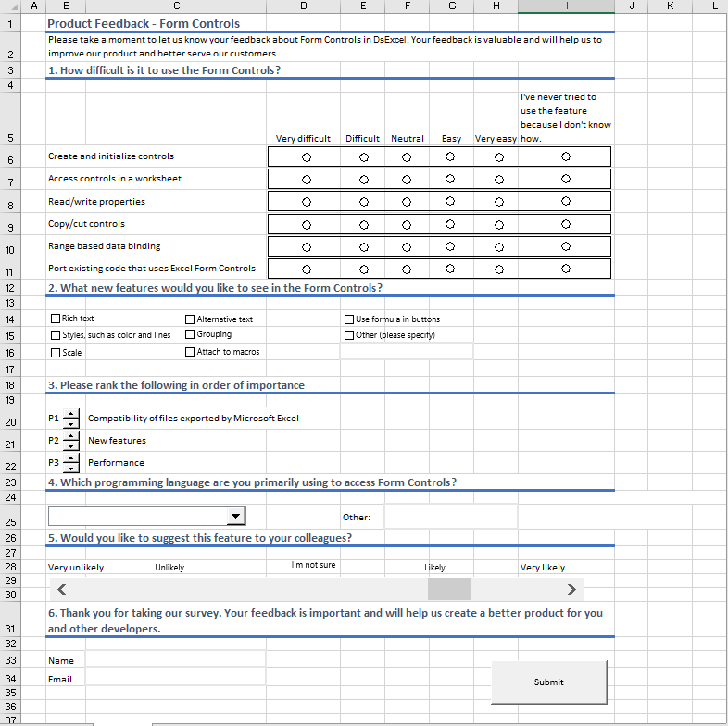Screen dimensions: 728x726
Task: Select column D header
Action: pos(303,6)
